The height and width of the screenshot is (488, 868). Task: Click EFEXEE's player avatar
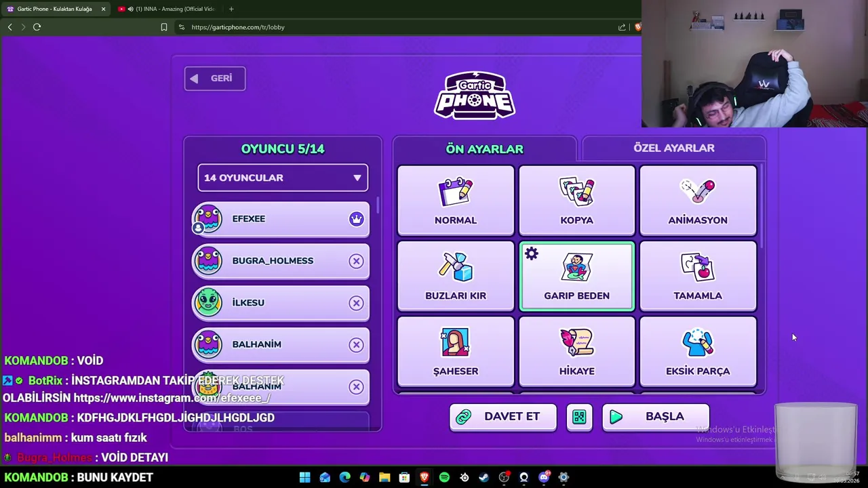tap(208, 219)
